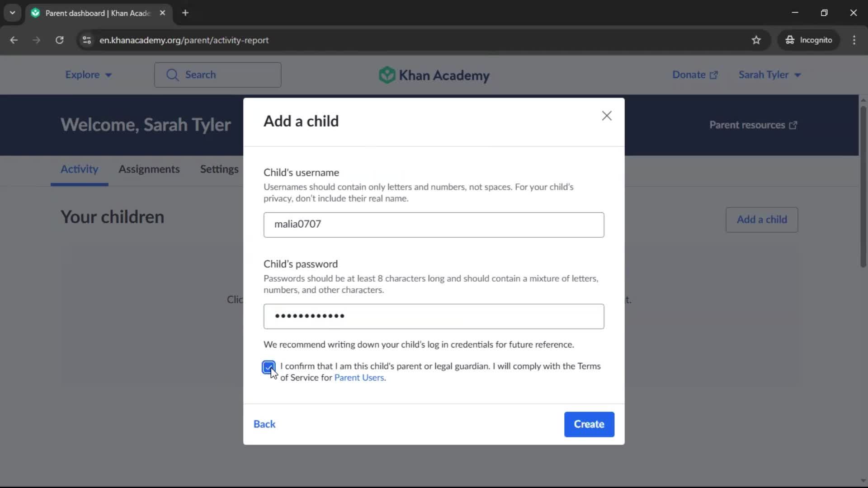Open the Explore dropdown menu
The height and width of the screenshot is (488, 868).
(88, 75)
